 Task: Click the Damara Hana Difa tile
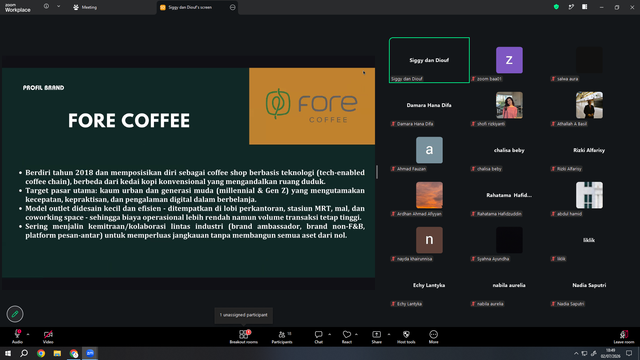[429, 105]
